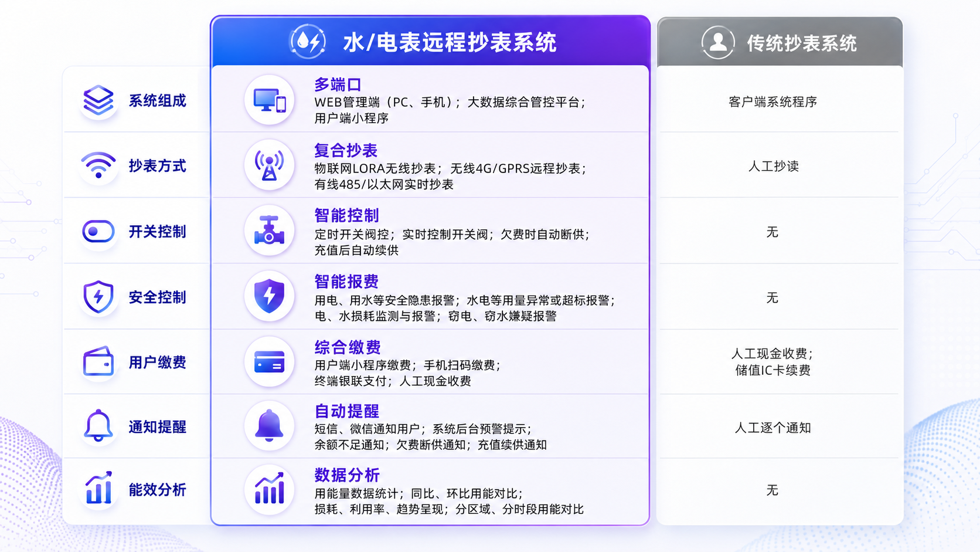Click the 能效分析 row label

point(158,490)
